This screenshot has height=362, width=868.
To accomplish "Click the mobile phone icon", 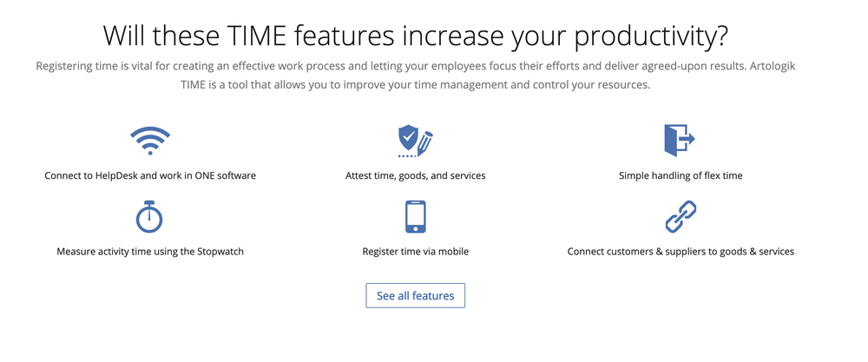I will pos(415,217).
